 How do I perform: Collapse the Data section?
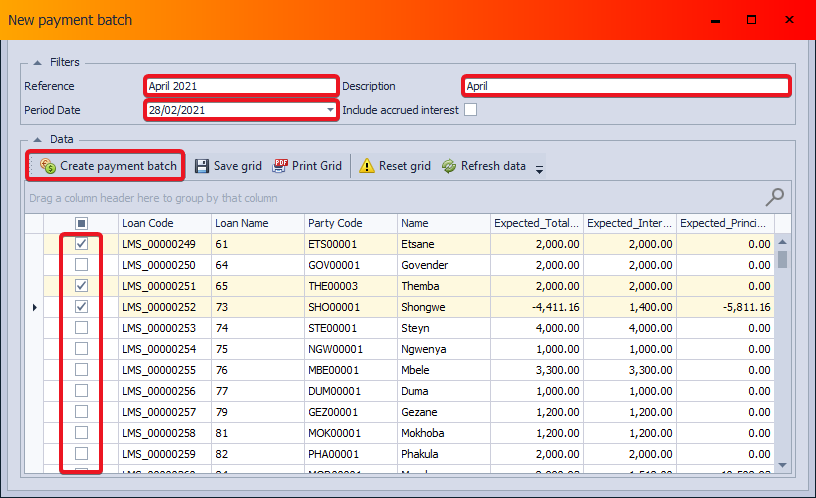point(38,139)
